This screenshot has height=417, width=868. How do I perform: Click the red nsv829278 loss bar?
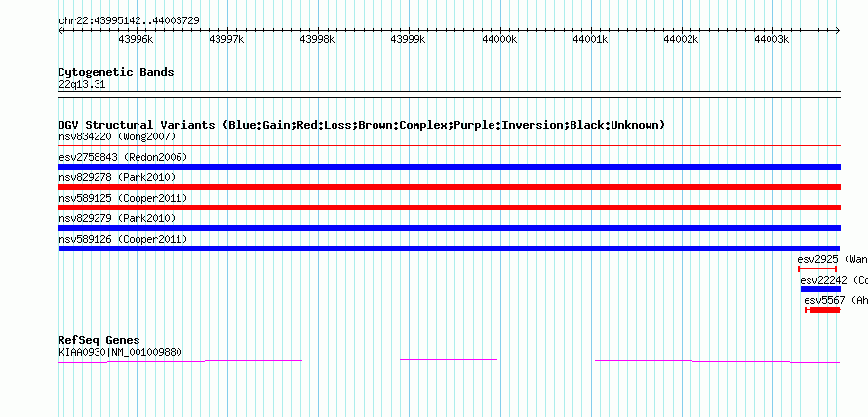(x=450, y=187)
